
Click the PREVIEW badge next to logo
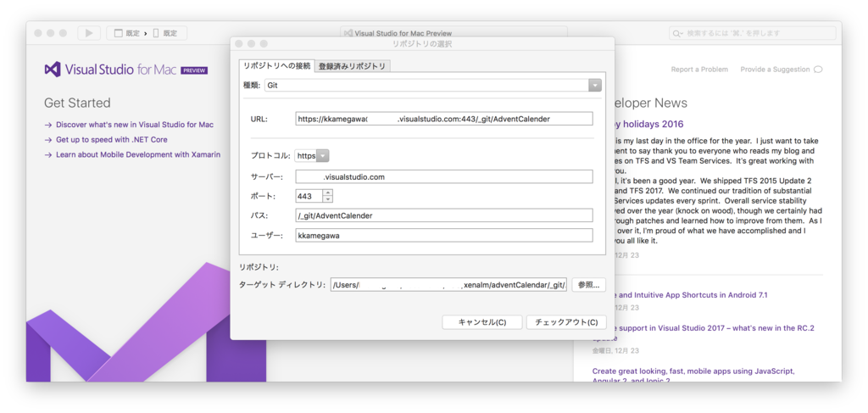pyautogui.click(x=194, y=71)
